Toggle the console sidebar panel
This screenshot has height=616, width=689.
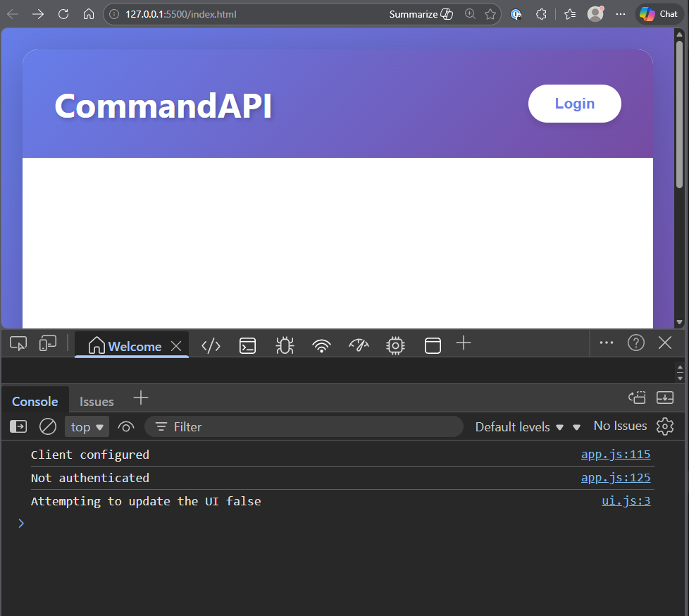point(18,426)
